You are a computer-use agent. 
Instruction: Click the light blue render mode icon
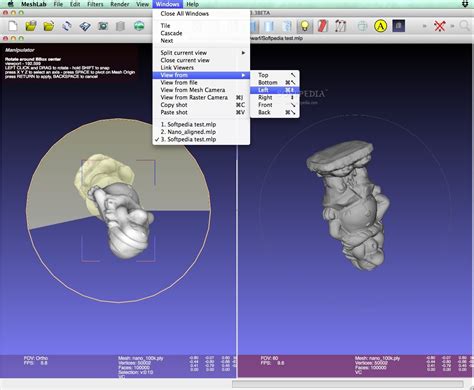(269, 26)
